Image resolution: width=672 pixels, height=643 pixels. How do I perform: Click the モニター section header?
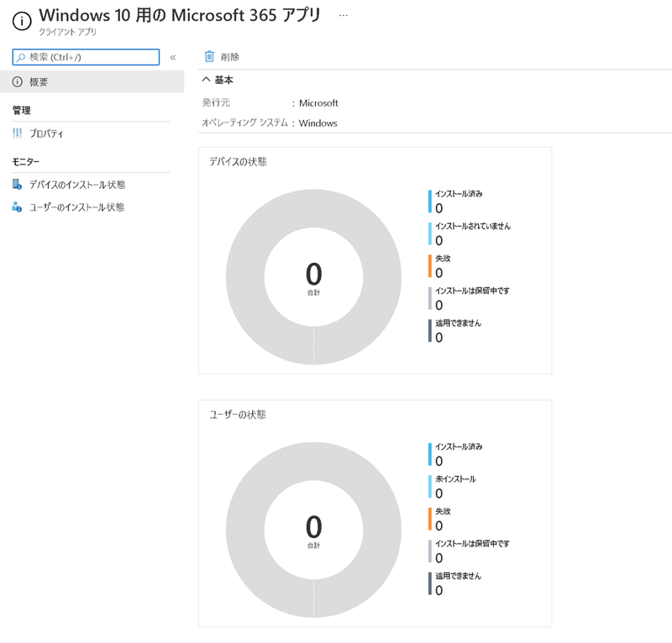click(26, 161)
